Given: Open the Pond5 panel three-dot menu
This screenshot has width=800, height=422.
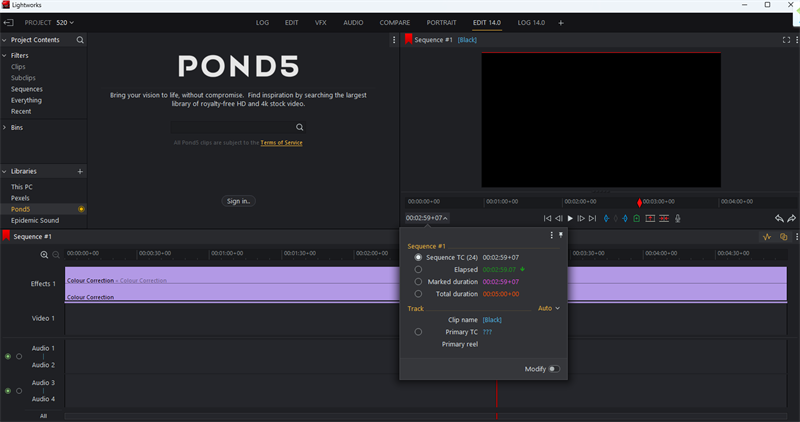Looking at the screenshot, I should pos(394,40).
